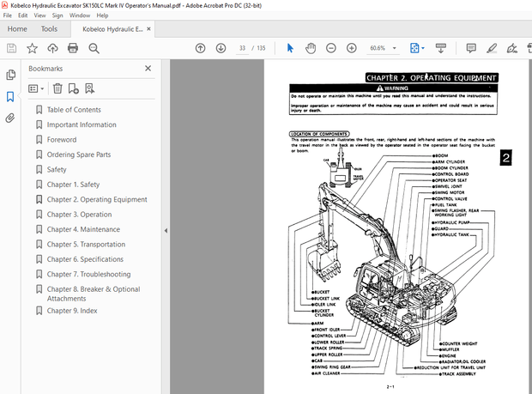Open page thumbnails panel icon

[x=10, y=75]
